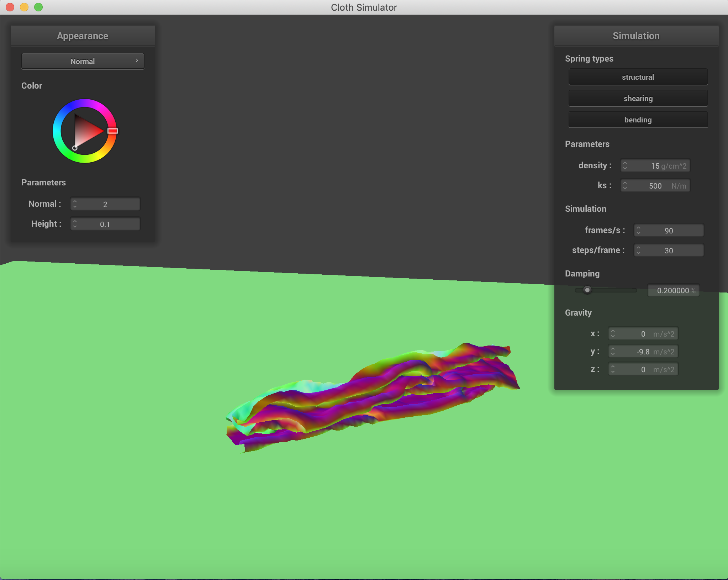Click the Normal parameter stepper arrows
This screenshot has height=580, width=728.
(75, 204)
